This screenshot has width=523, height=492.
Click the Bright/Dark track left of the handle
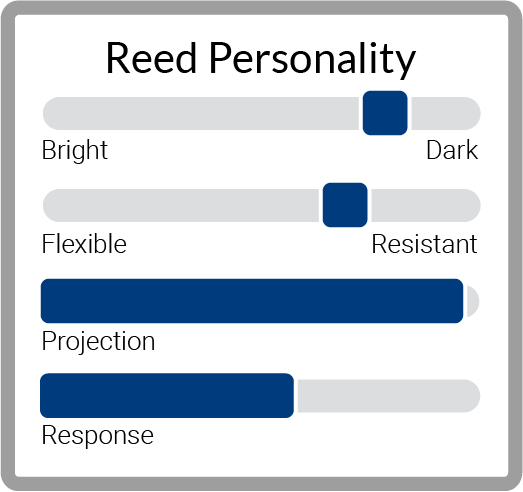click(x=201, y=113)
